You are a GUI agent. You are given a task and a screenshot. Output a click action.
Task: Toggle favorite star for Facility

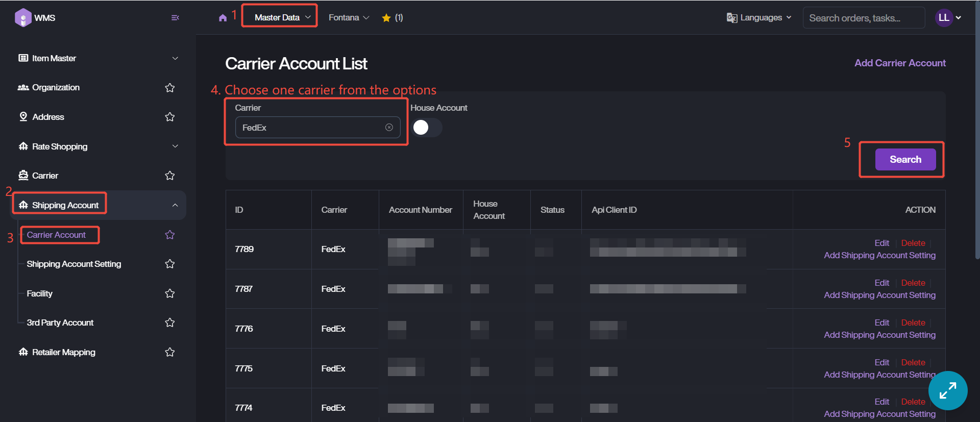coord(170,293)
